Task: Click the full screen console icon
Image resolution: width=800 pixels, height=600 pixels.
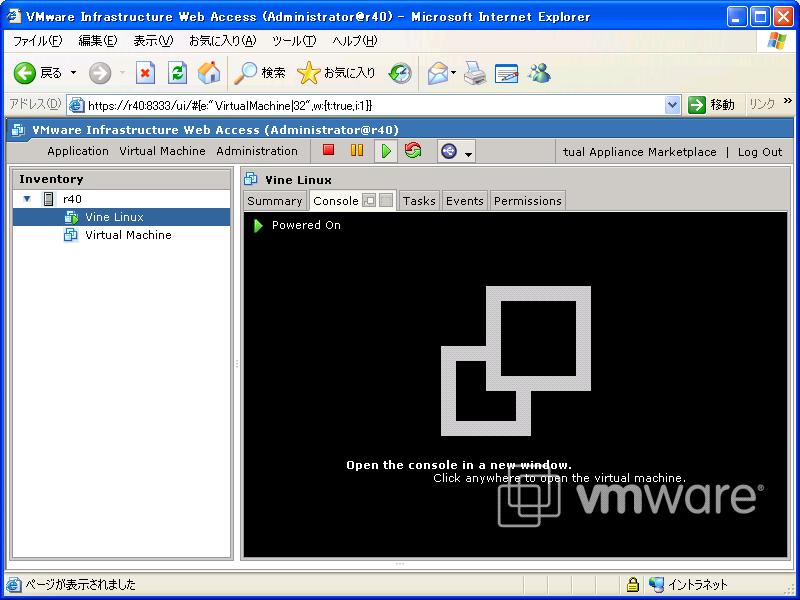Action: pos(386,201)
